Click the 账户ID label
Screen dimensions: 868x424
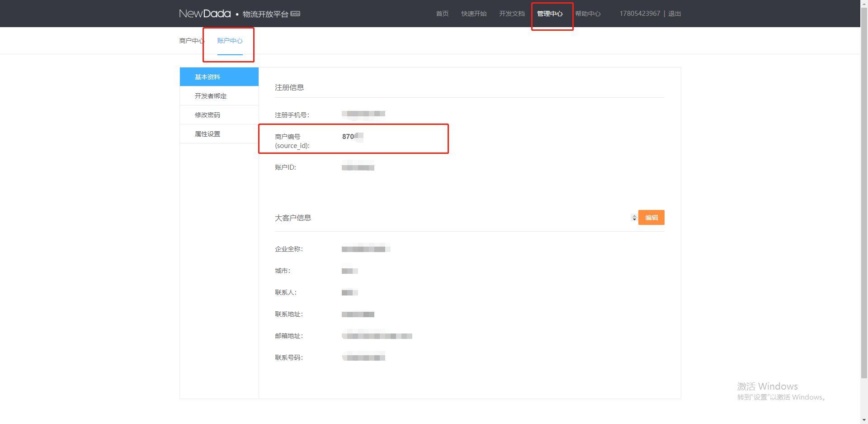click(285, 167)
